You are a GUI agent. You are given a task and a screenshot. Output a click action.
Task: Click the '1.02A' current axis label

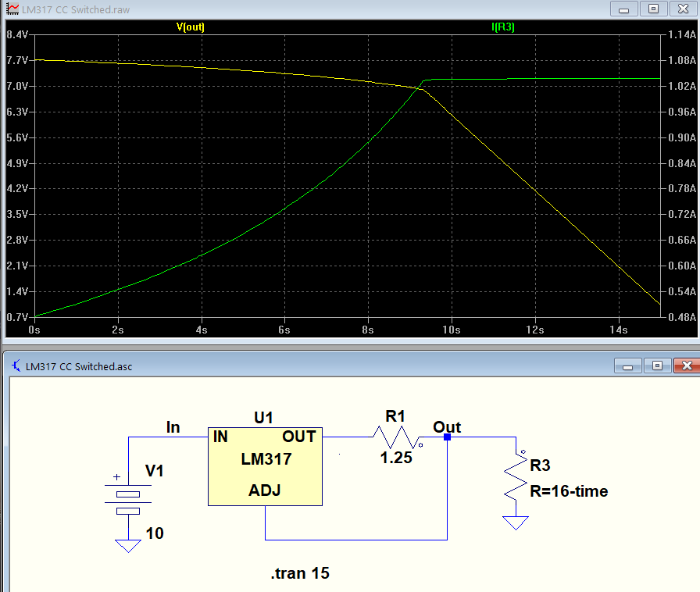click(682, 86)
